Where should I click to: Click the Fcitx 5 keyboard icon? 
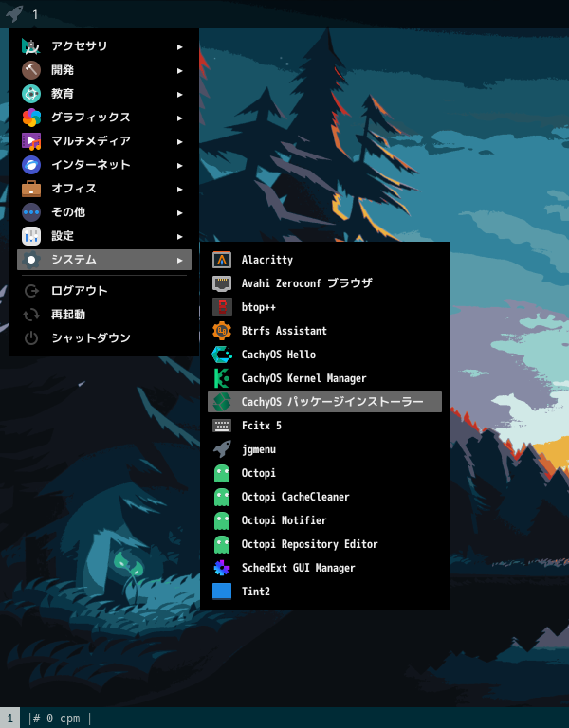tap(222, 426)
